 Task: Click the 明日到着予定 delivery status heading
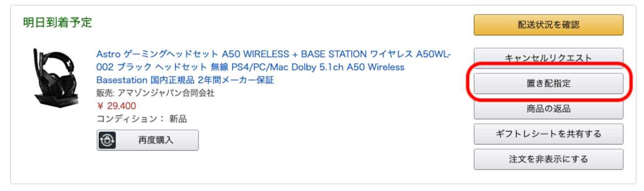(57, 23)
